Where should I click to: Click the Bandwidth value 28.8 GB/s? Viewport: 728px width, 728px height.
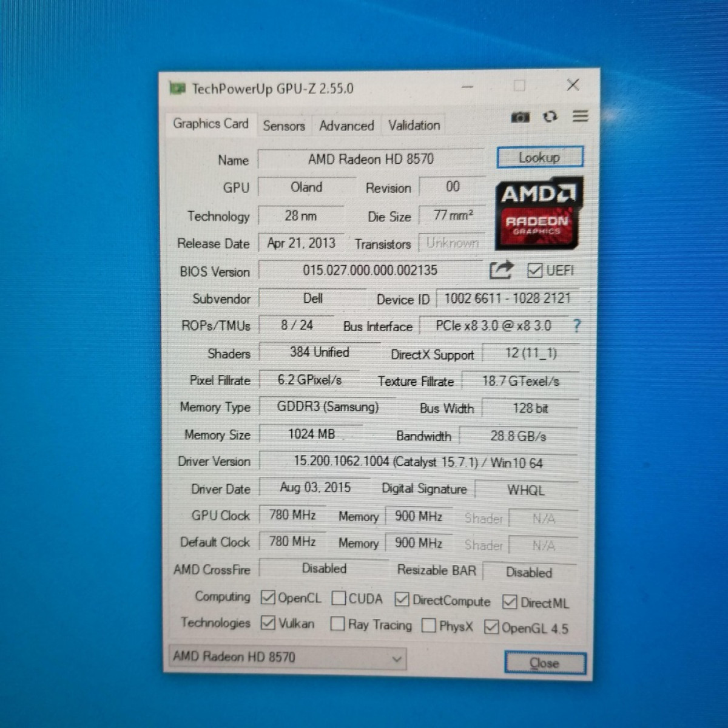coord(518,436)
